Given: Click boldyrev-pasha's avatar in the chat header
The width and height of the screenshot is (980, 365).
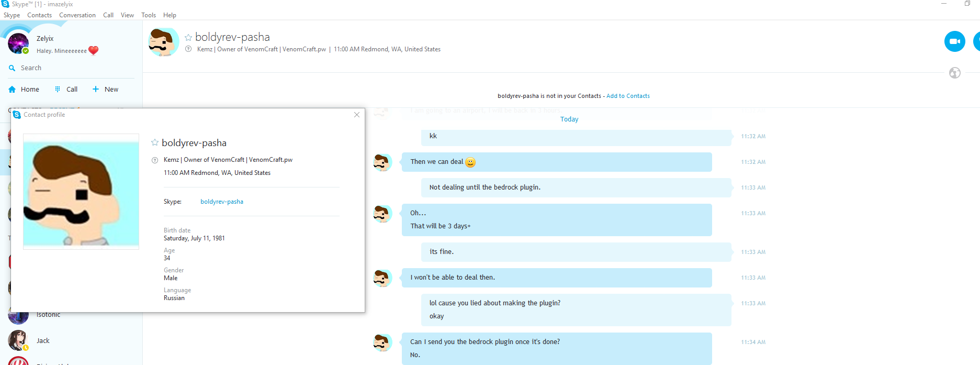Looking at the screenshot, I should coord(163,42).
